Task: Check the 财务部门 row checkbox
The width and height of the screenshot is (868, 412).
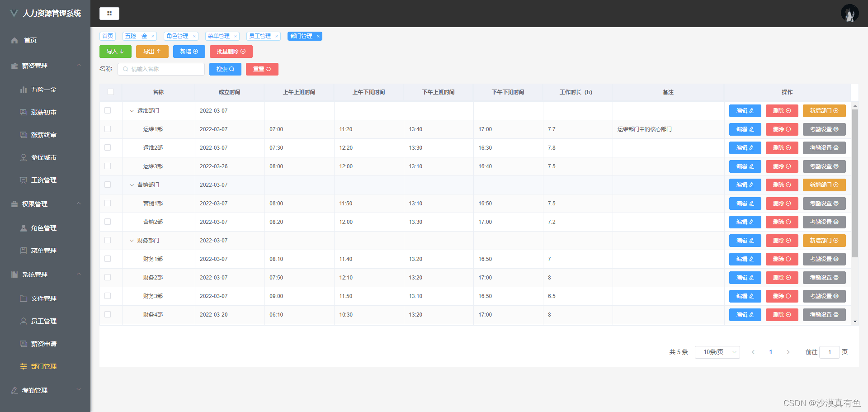Action: pyautogui.click(x=108, y=240)
